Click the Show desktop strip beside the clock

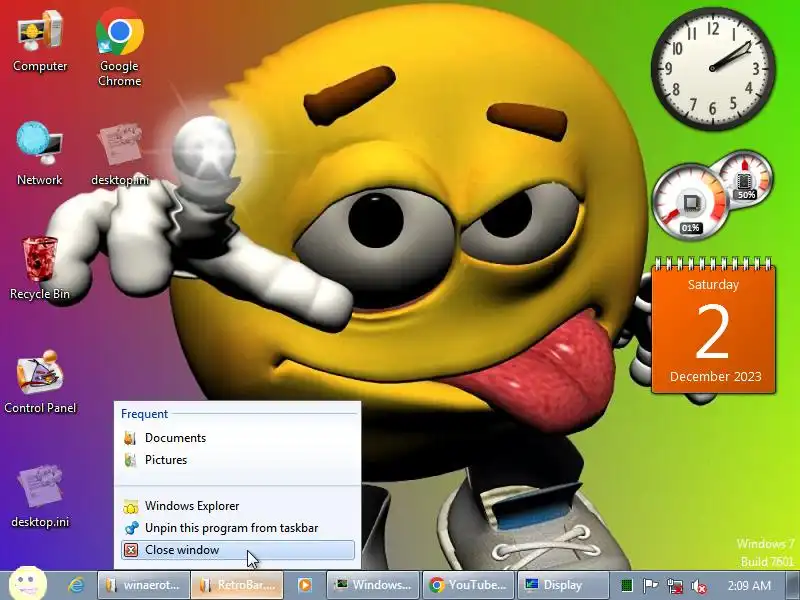point(793,585)
